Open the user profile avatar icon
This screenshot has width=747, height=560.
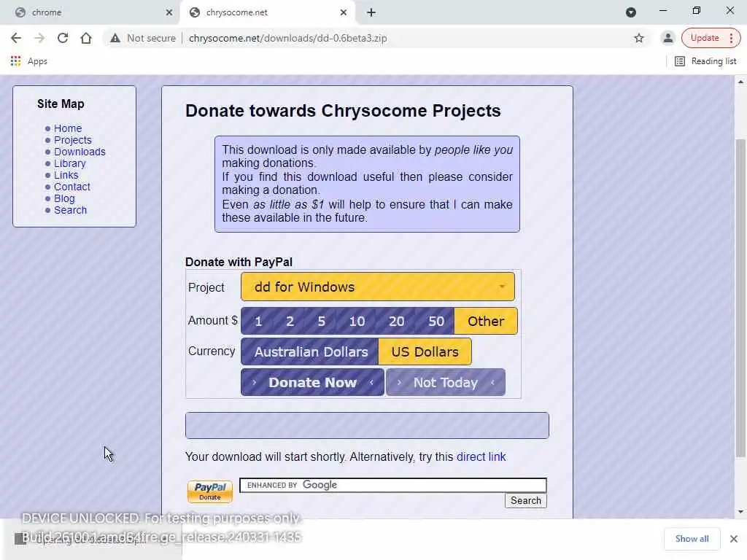point(668,38)
